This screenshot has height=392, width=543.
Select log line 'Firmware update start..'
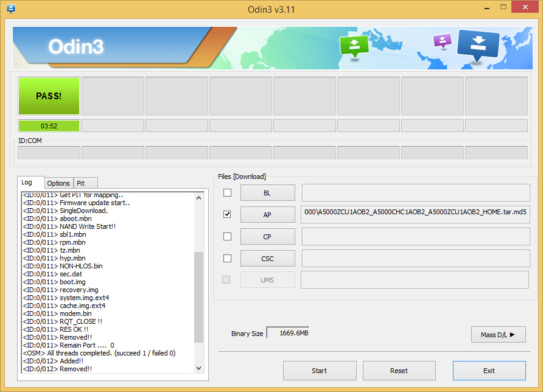(x=76, y=203)
